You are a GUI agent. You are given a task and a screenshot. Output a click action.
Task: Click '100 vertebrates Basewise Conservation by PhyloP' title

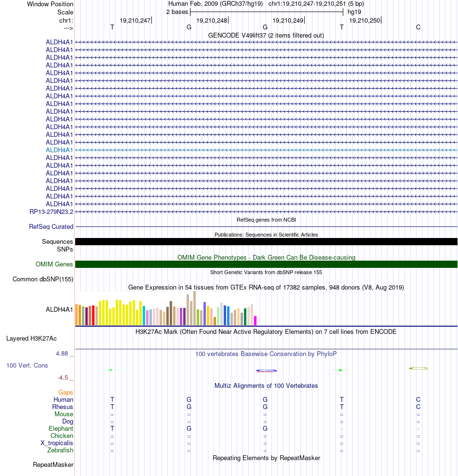[266, 354]
